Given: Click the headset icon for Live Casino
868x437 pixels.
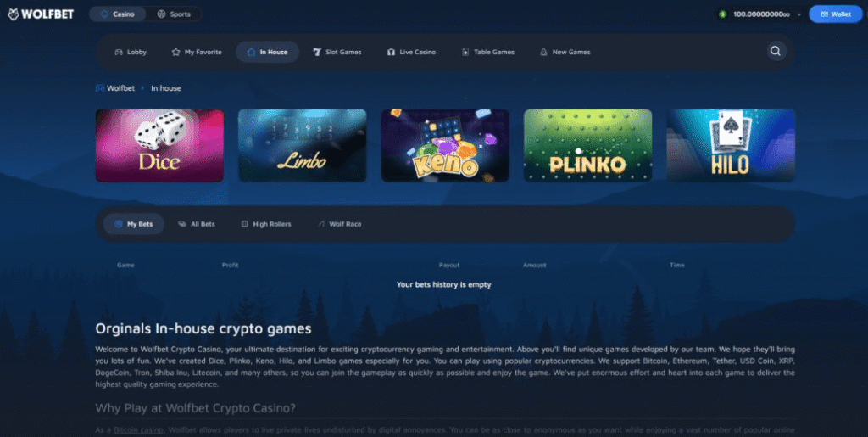Looking at the screenshot, I should tap(391, 52).
